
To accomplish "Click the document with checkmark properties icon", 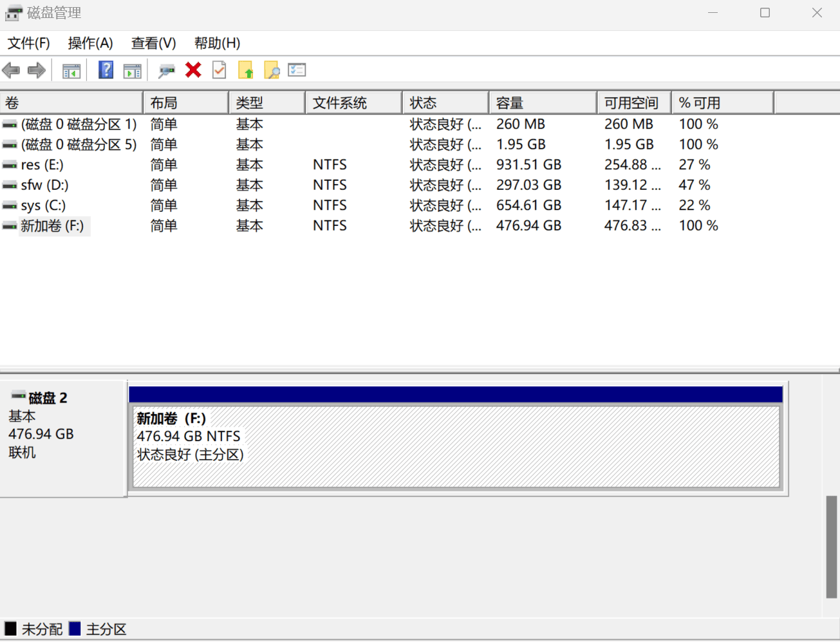I will point(219,70).
